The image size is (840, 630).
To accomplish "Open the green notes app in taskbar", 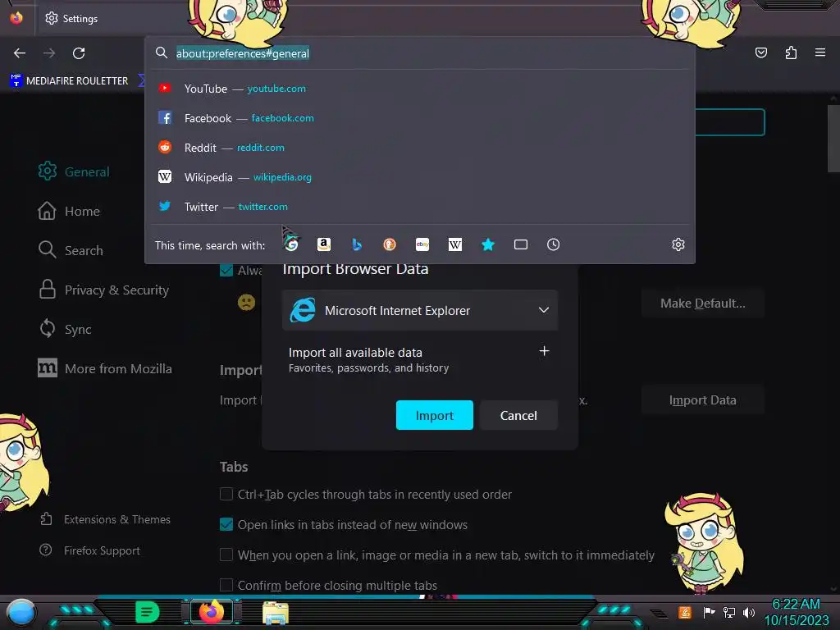I will [148, 612].
